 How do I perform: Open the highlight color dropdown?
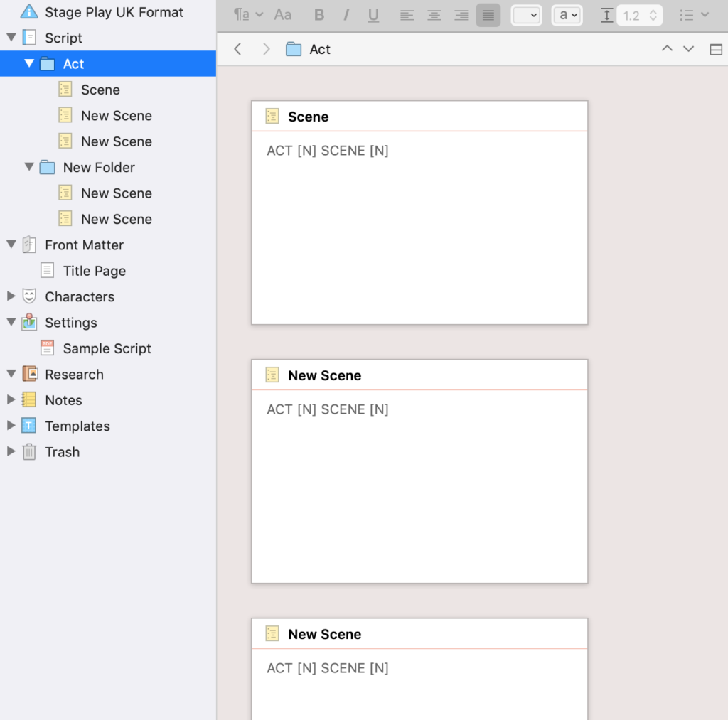pos(567,15)
